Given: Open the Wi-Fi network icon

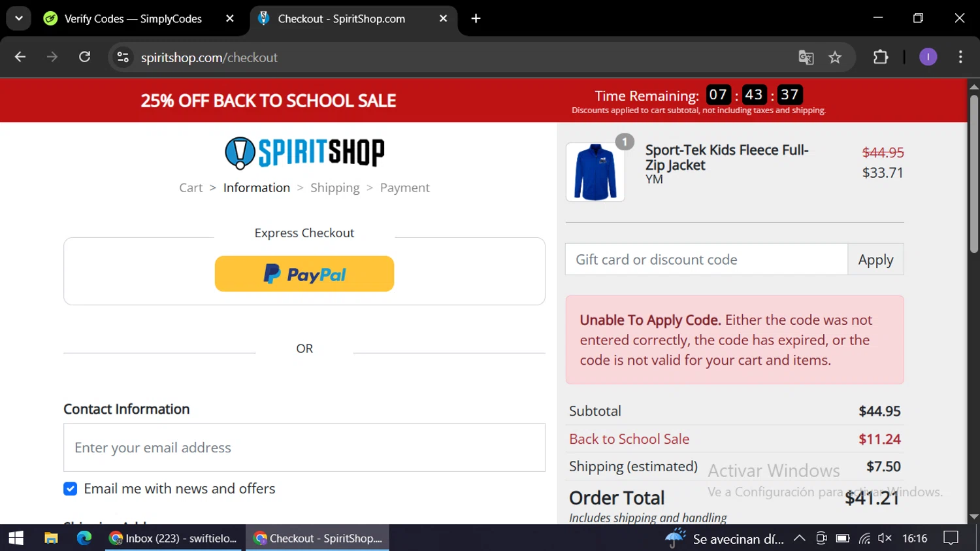Looking at the screenshot, I should click(x=864, y=539).
